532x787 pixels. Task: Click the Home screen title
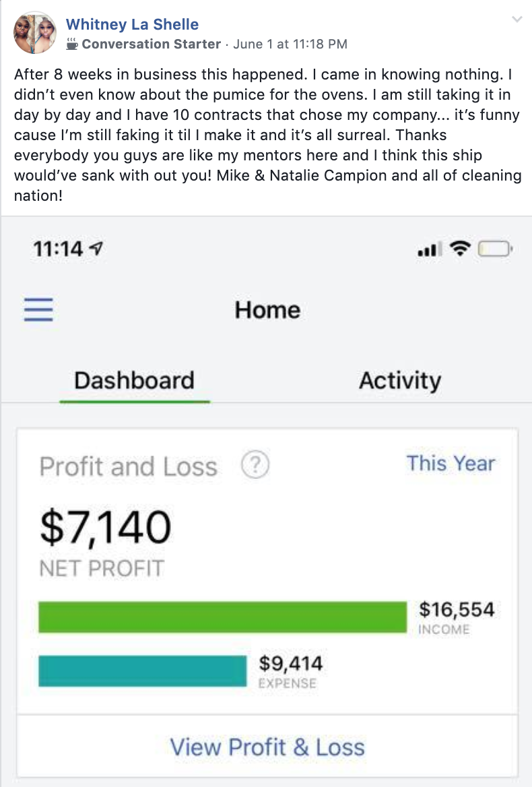pyautogui.click(x=268, y=310)
